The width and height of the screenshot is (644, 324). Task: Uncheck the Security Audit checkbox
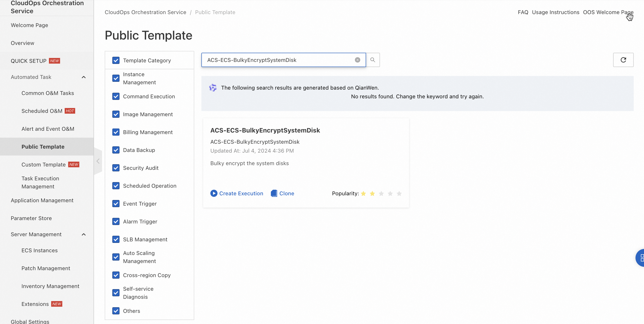116,168
